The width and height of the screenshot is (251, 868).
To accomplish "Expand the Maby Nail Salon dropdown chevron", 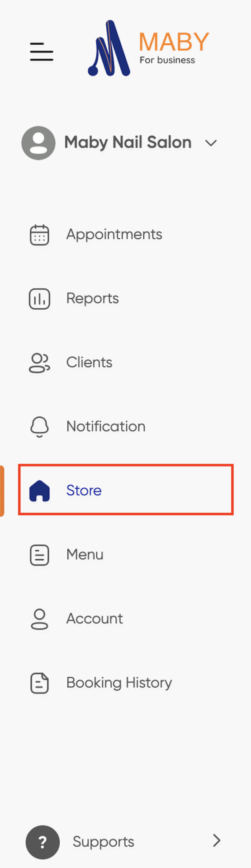I will tap(211, 143).
